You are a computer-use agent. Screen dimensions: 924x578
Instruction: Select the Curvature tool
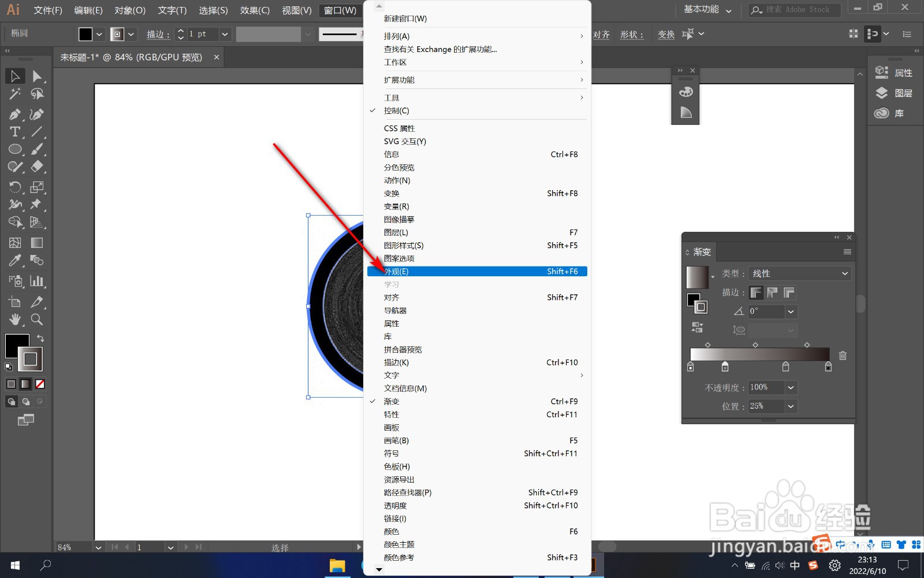(37, 114)
